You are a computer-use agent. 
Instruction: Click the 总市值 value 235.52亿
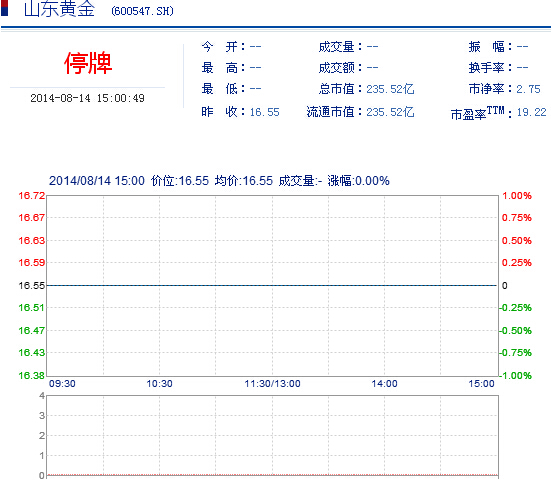[390, 89]
